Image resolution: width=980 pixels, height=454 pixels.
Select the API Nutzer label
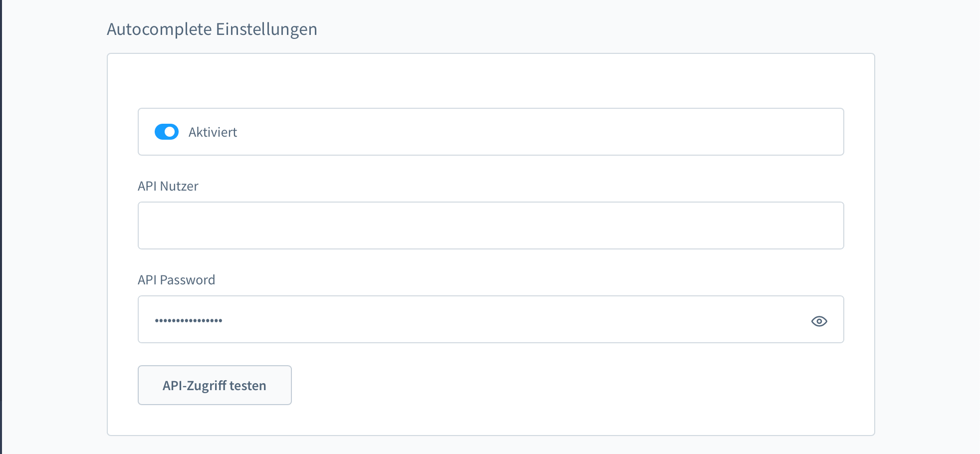[168, 186]
